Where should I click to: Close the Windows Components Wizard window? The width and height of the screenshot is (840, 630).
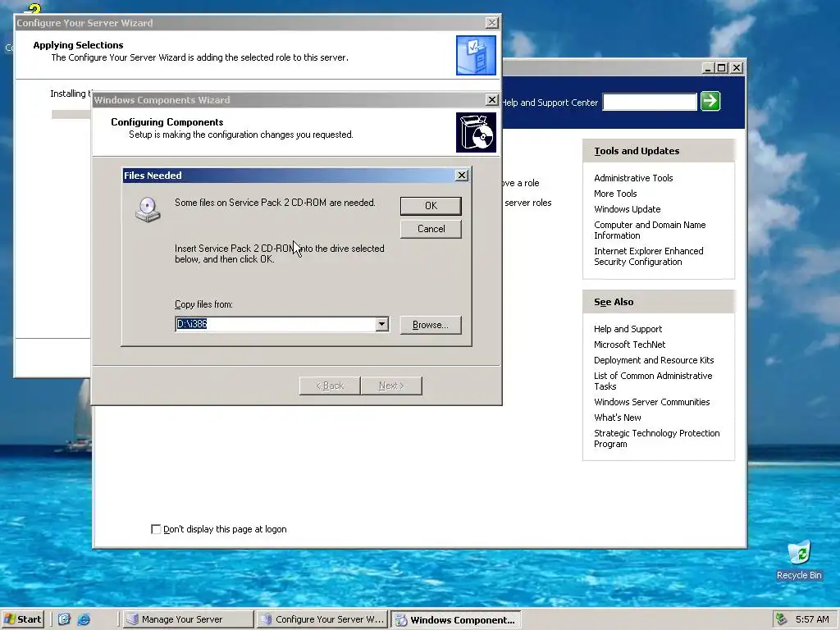(491, 99)
